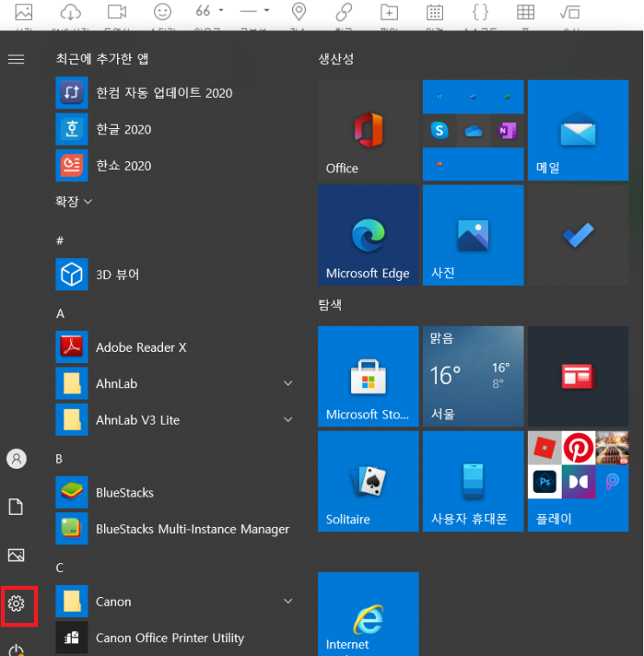Open 사용자 휴대폰 tile

click(x=473, y=481)
